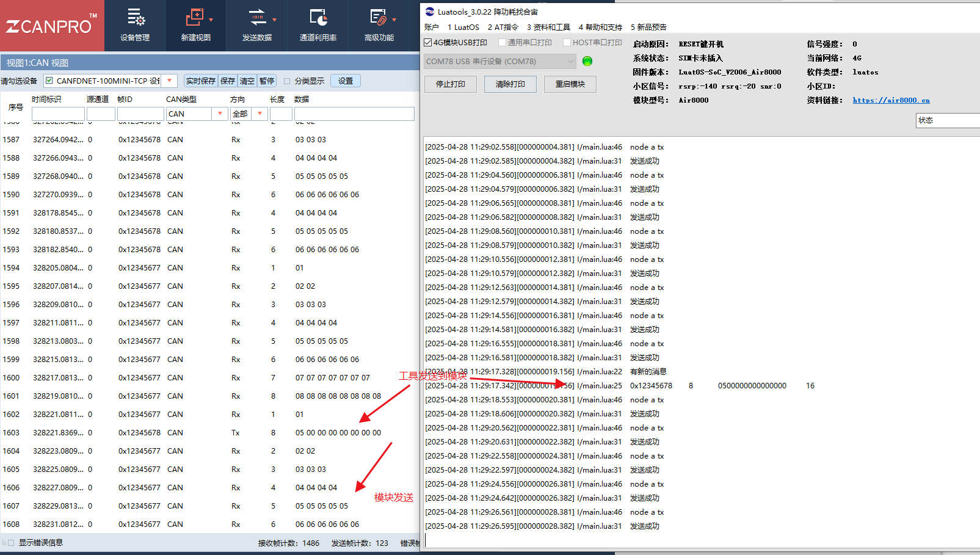Enable 通用串口打印 checkbox
Screen dimensions: 980x555
coord(502,43)
